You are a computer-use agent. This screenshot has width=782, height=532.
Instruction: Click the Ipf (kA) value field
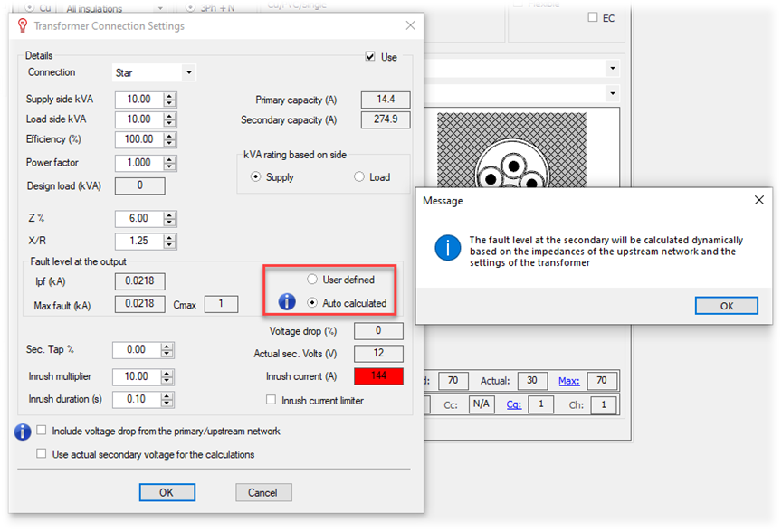point(140,281)
